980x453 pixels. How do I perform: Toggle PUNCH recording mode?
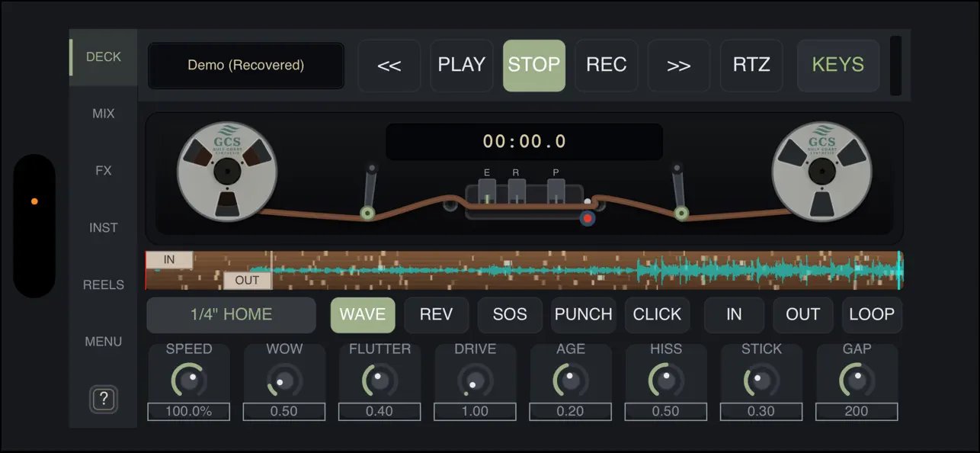pyautogui.click(x=584, y=315)
